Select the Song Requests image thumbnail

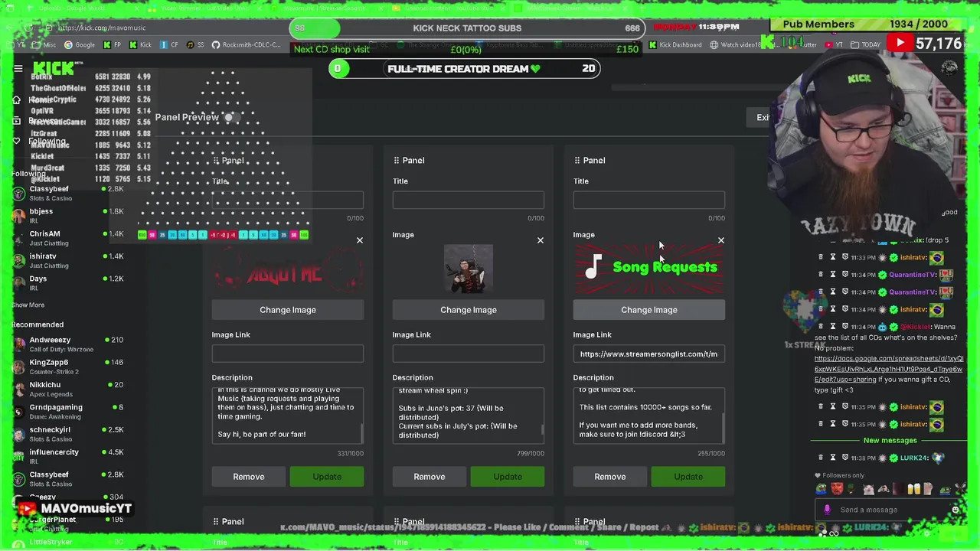[649, 268]
